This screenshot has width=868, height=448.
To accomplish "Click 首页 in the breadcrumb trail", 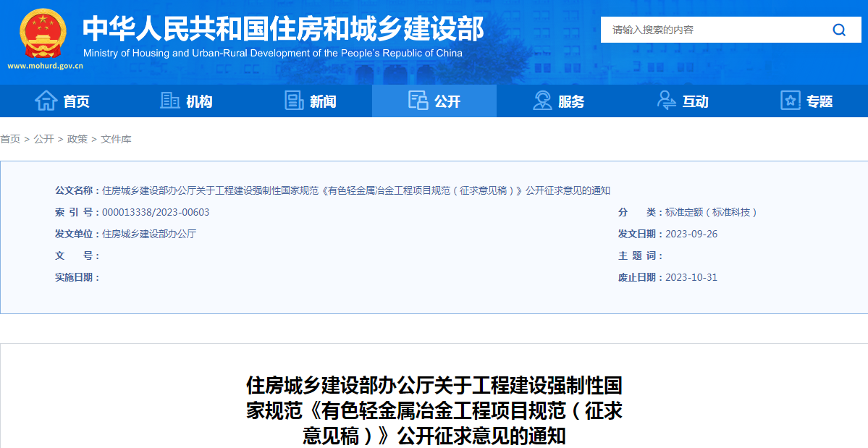I will [x=10, y=139].
